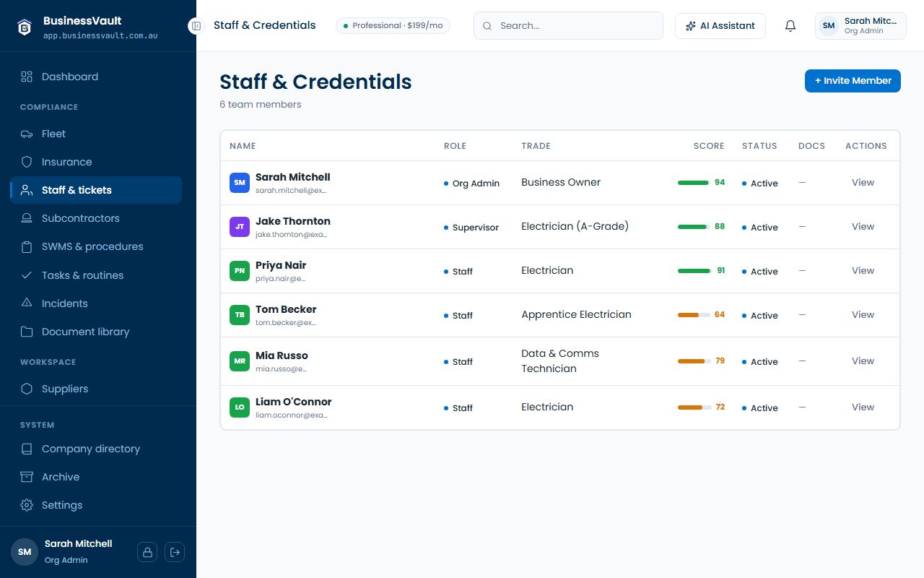Open the Subcontractors page
This screenshot has height=578, width=924.
pyautogui.click(x=96, y=218)
